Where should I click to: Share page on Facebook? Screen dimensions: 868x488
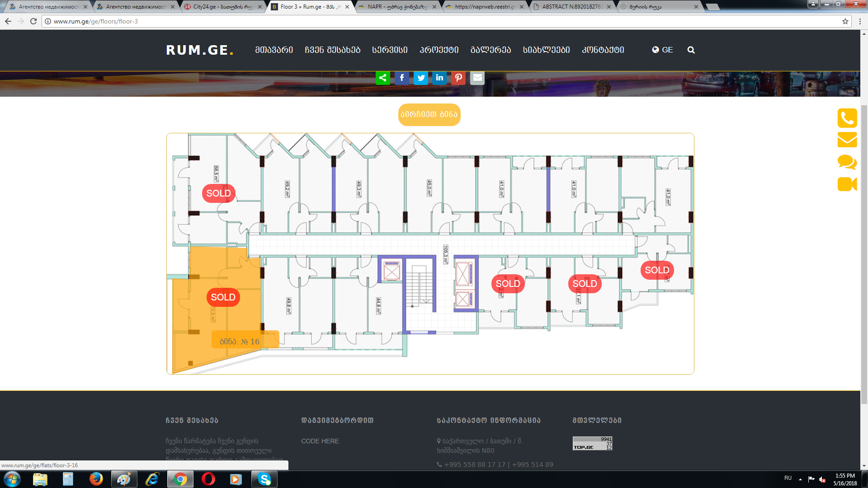pos(401,78)
